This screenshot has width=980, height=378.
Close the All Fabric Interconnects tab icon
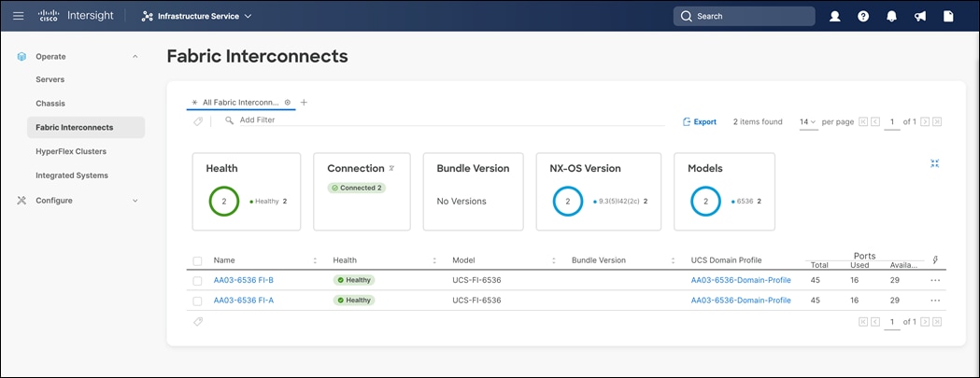tap(288, 102)
